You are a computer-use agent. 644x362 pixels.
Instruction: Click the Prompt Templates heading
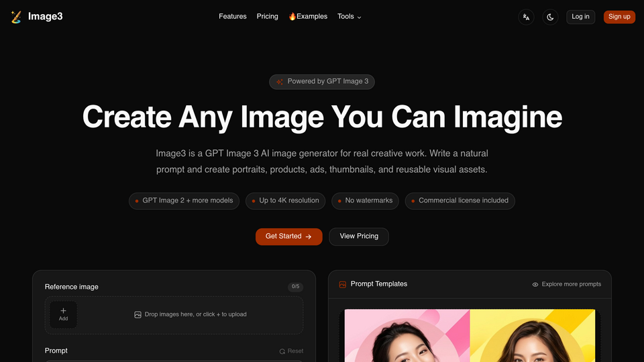coord(378,284)
